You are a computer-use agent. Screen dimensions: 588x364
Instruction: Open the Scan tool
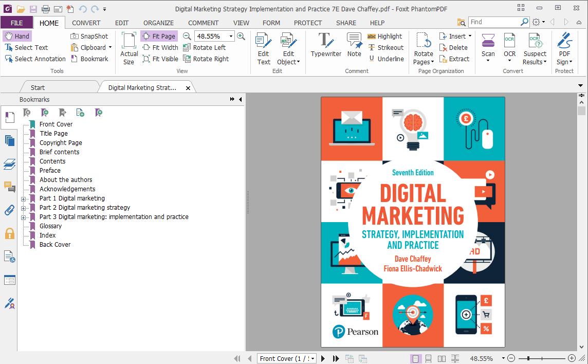point(488,45)
